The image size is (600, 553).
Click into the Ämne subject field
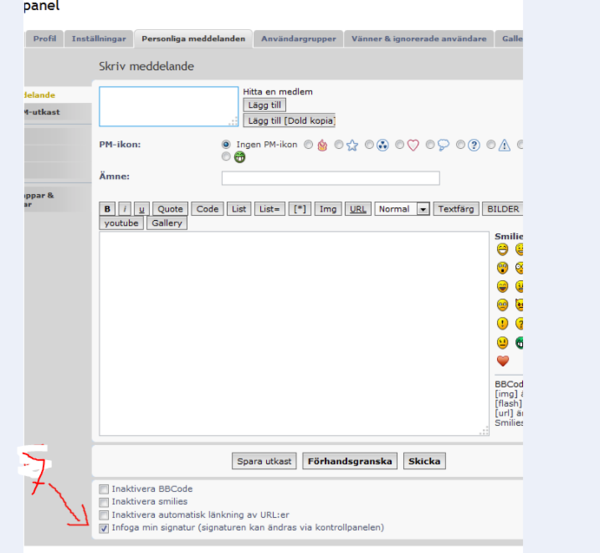330,178
